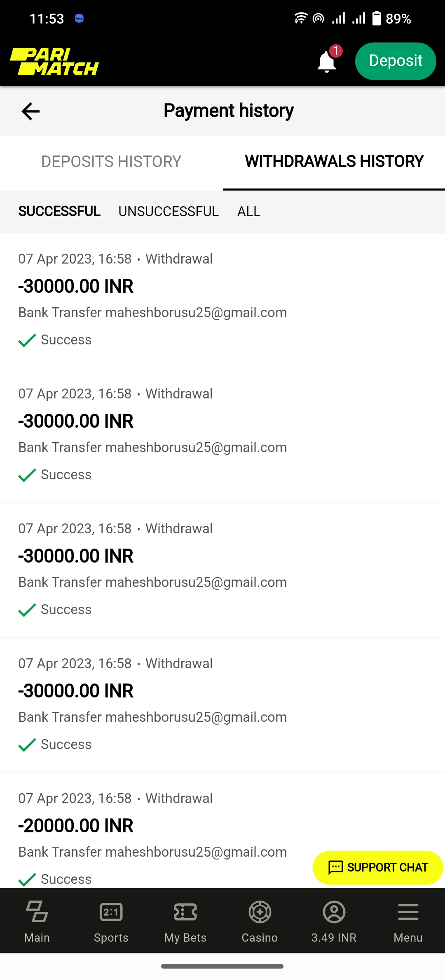Open the first -30000.00 INR withdrawal entry
Image resolution: width=445 pixels, height=980 pixels.
click(x=152, y=300)
